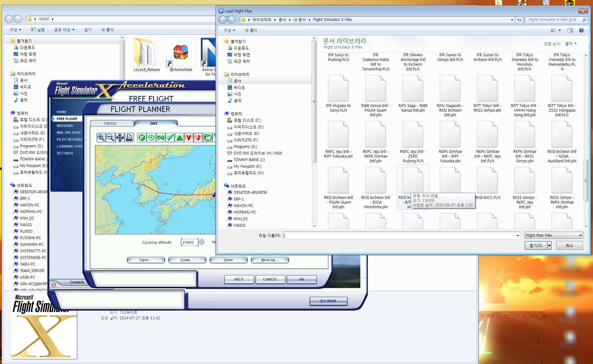The height and width of the screenshot is (364, 593).
Task: Toggle Jet airways red J icon
Action: point(198,137)
